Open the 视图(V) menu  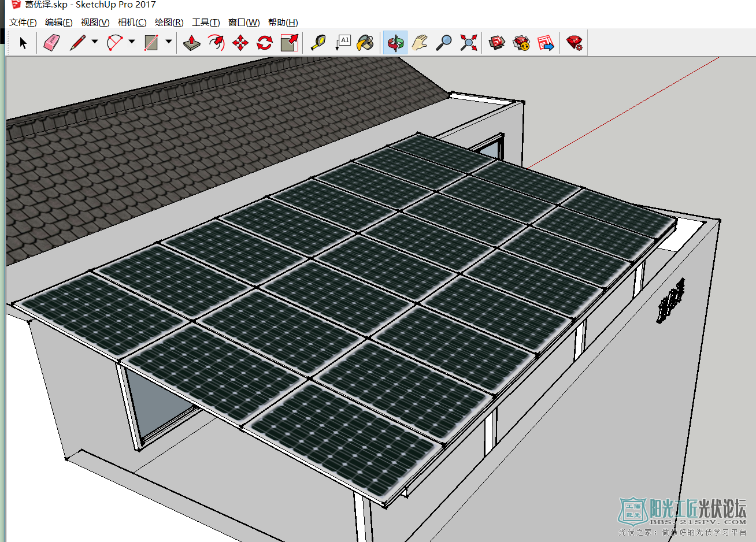95,23
